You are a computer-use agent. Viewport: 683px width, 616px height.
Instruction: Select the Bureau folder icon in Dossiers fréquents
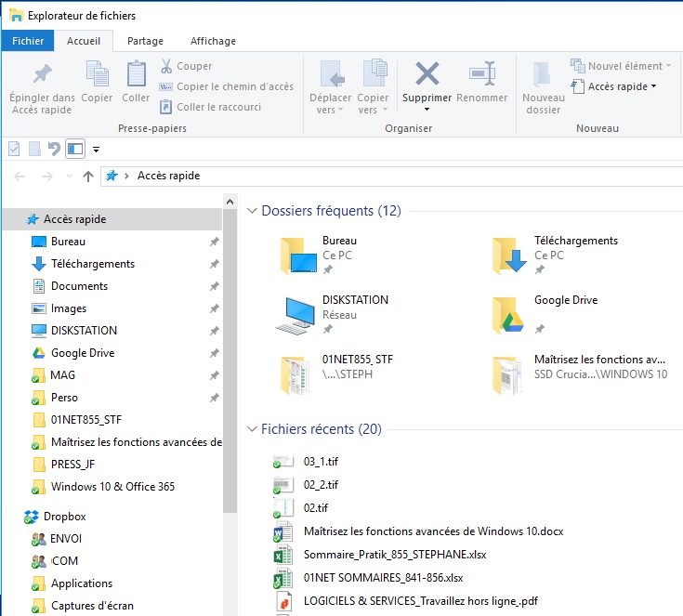pos(298,256)
